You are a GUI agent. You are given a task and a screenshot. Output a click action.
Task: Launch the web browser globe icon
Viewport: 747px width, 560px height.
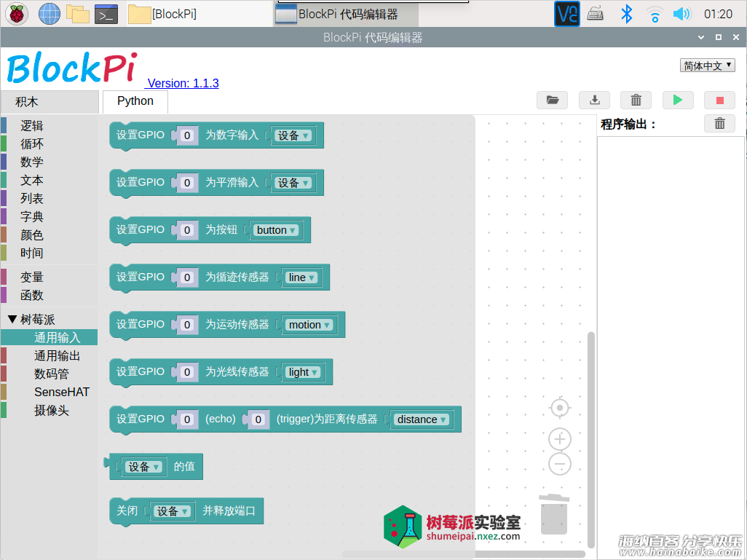coord(49,14)
